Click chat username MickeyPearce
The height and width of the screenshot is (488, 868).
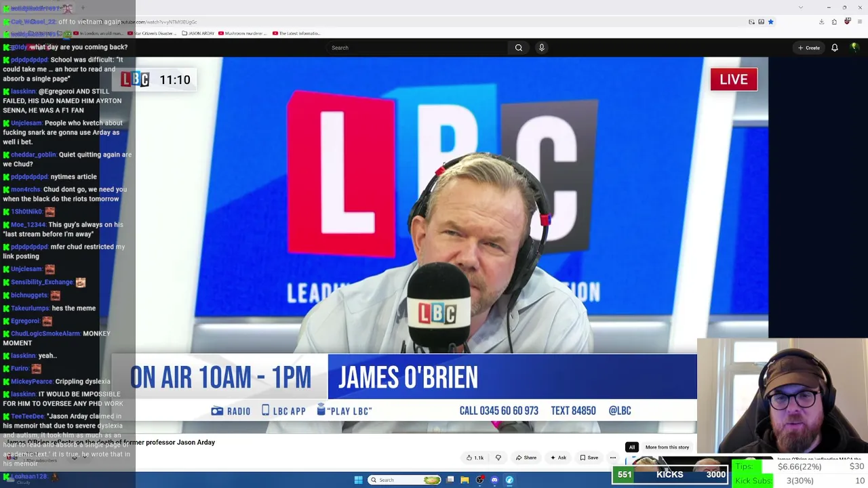pyautogui.click(x=31, y=382)
